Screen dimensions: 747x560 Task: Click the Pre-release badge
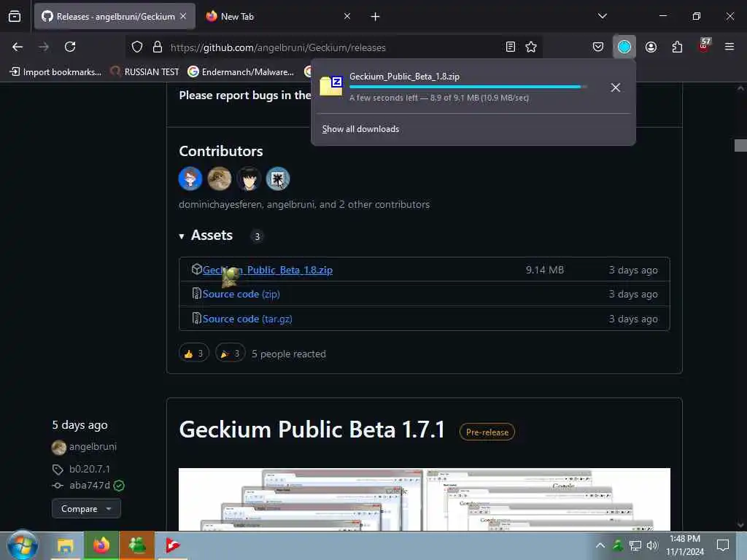coord(487,432)
